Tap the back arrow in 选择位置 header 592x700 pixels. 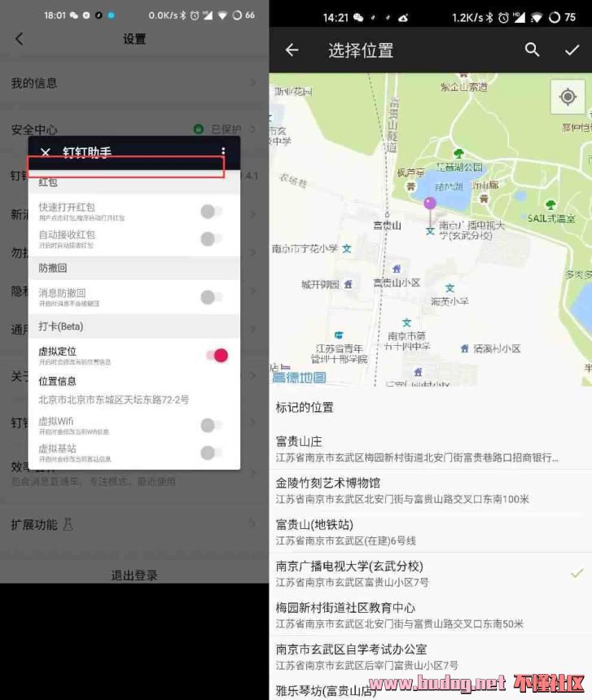click(x=292, y=50)
